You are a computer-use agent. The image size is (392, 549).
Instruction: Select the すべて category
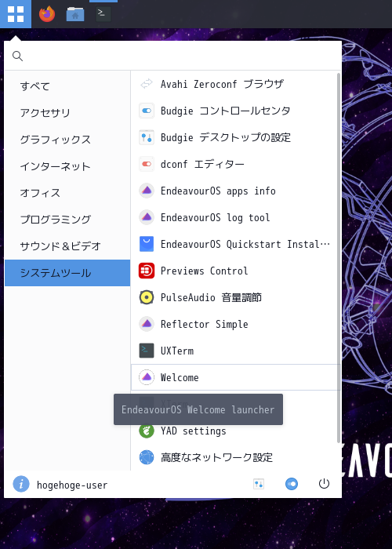point(67,86)
